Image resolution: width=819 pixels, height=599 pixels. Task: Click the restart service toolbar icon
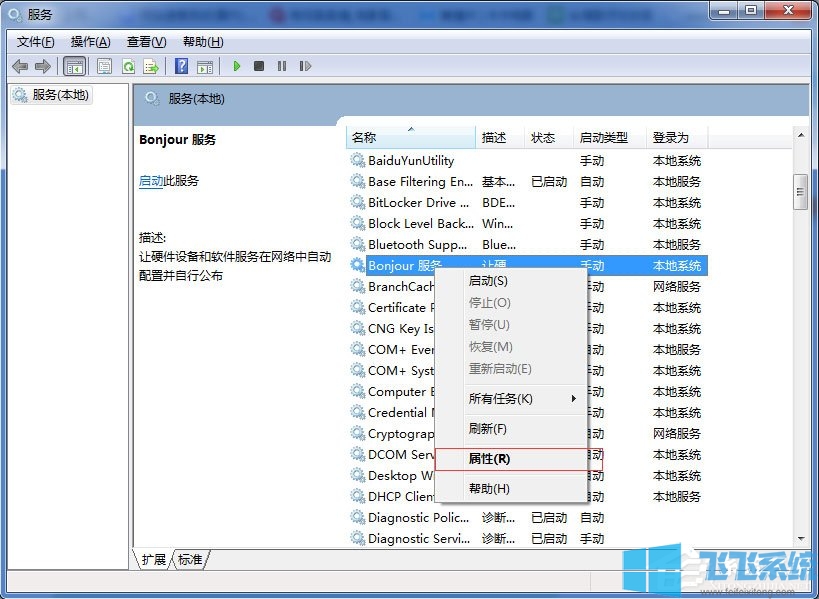[306, 66]
